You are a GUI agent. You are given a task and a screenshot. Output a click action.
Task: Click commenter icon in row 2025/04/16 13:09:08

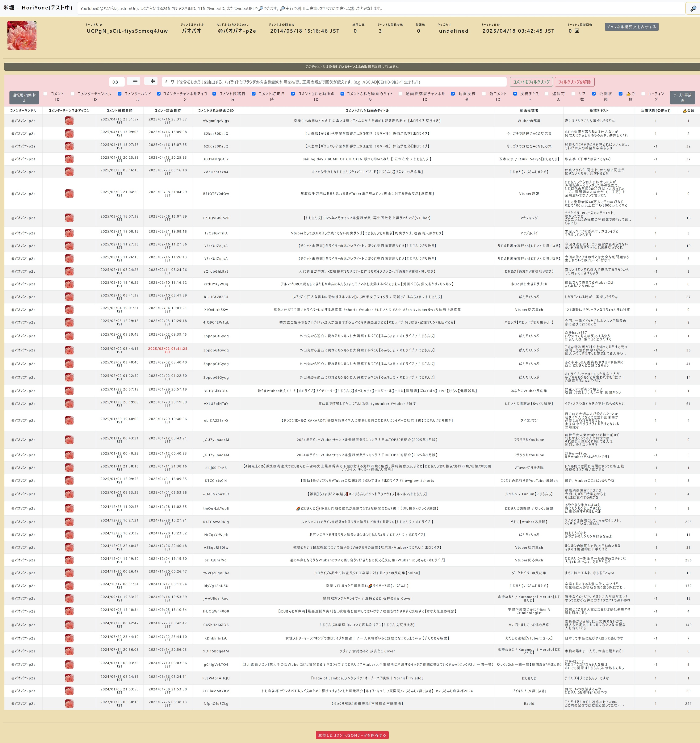(69, 133)
